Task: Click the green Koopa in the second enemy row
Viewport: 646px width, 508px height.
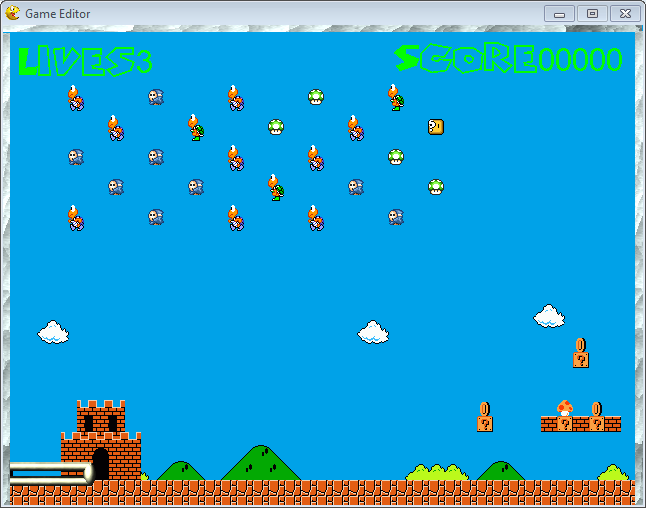Action: point(196,128)
